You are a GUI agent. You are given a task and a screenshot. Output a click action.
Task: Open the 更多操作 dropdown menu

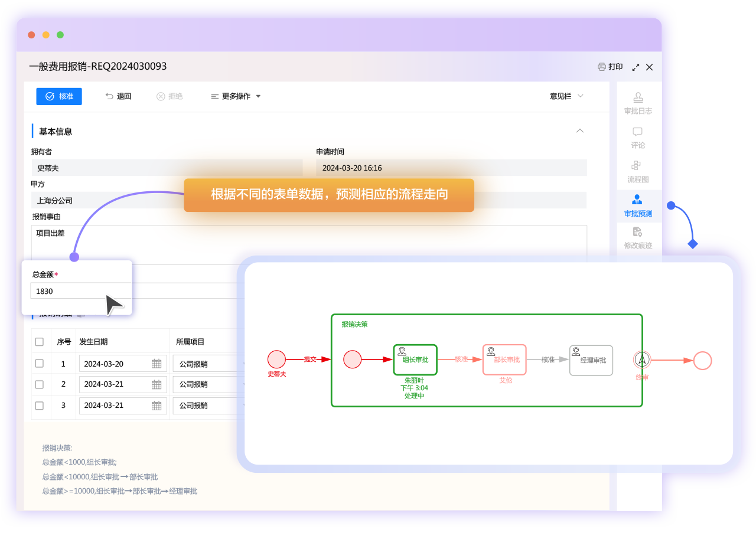[x=234, y=96]
